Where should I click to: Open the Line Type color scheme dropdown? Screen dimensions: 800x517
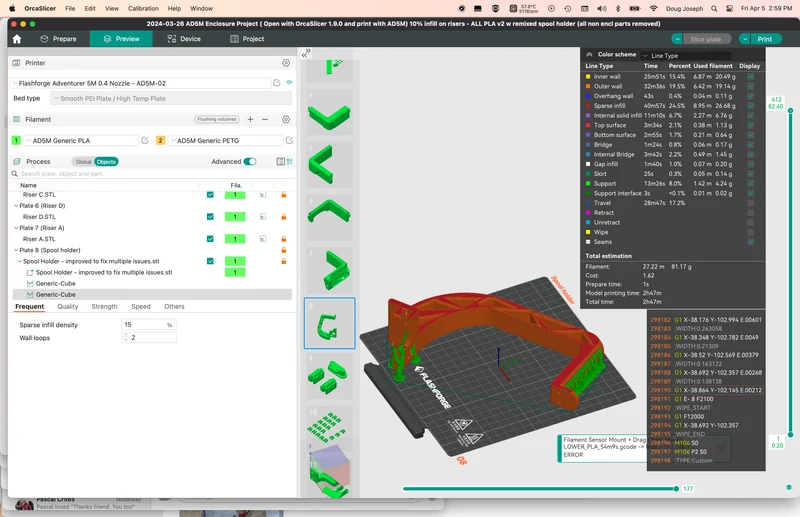pos(686,56)
